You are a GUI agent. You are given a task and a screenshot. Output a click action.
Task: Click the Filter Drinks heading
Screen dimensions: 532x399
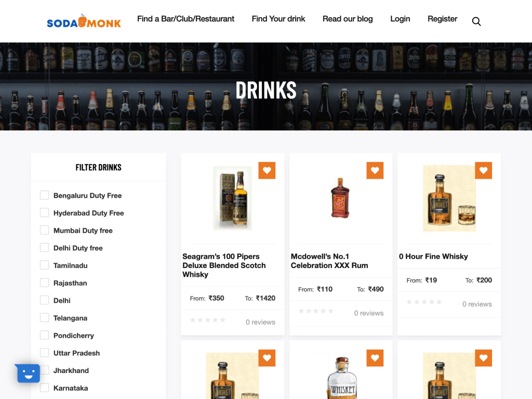(x=98, y=168)
